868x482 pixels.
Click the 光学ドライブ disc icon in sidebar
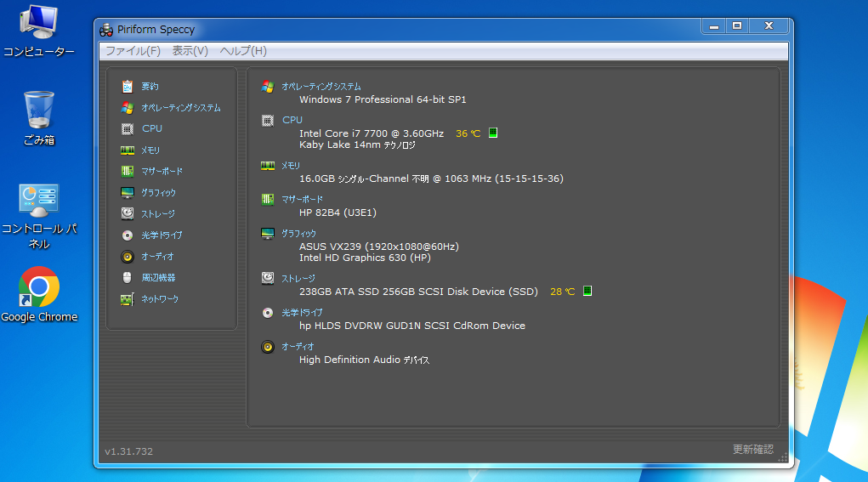tap(128, 235)
